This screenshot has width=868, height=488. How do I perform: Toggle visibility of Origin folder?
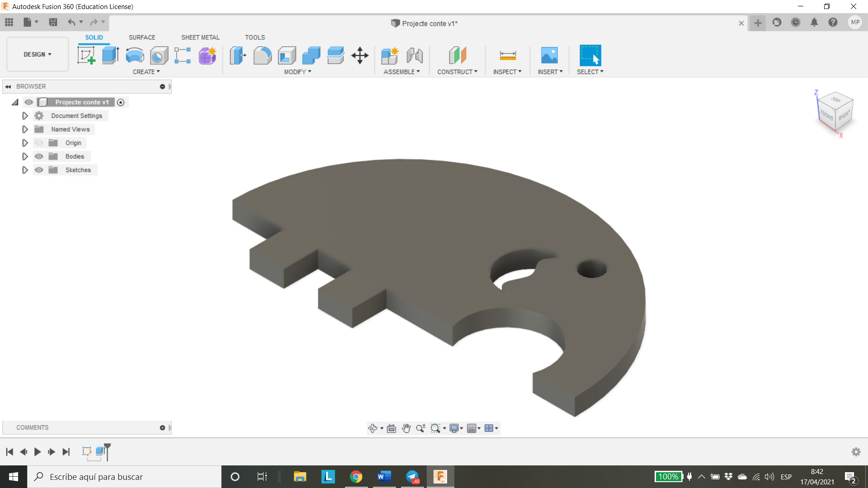39,142
